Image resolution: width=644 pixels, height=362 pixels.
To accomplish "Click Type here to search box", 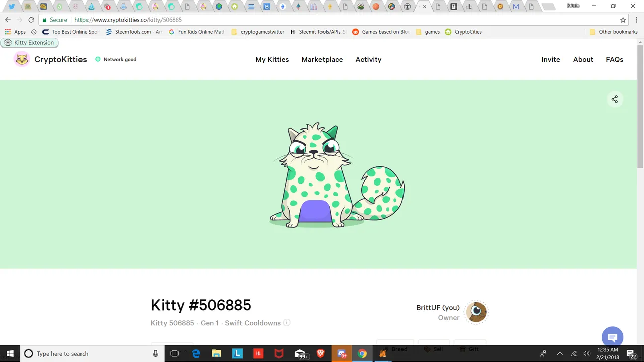I will tap(92, 354).
